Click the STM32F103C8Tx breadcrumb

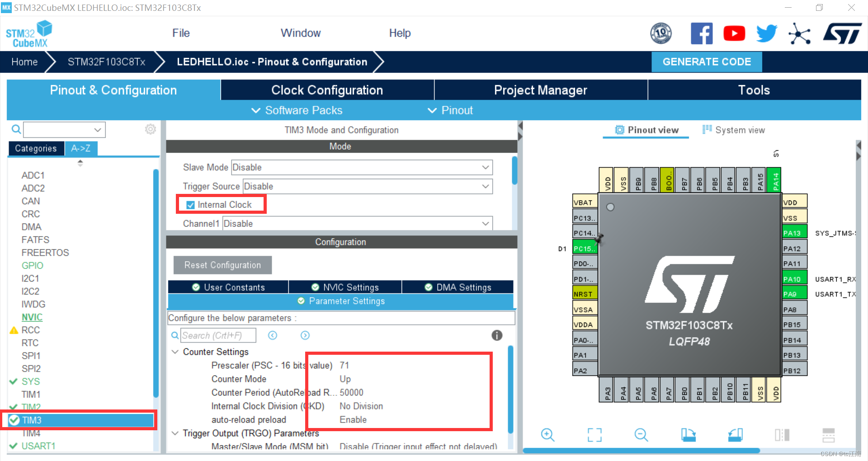[106, 62]
